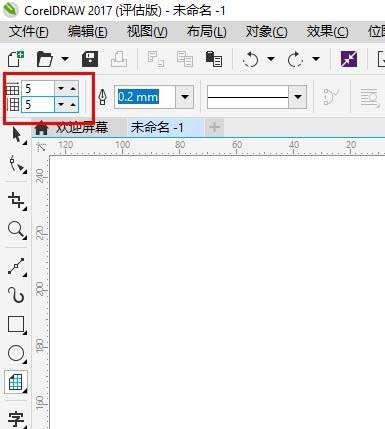Select the Crop tool
This screenshot has height=429, width=385.
tap(16, 201)
